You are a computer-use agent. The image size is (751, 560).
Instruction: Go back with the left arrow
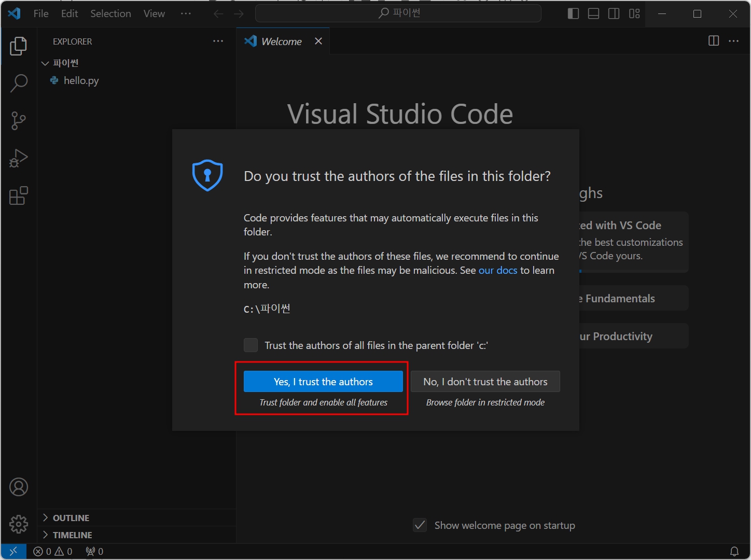[x=218, y=13]
